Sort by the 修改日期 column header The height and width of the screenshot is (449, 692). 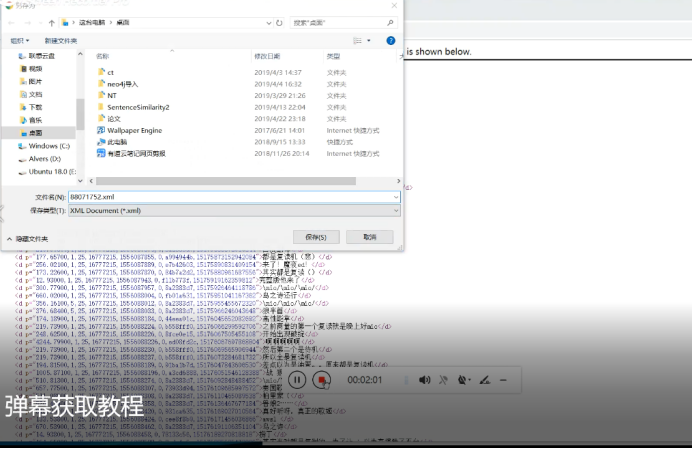[x=267, y=56]
